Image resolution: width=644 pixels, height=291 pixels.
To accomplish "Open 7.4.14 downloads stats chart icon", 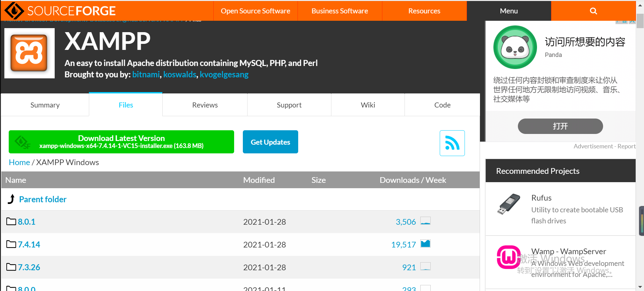I will (x=425, y=244).
